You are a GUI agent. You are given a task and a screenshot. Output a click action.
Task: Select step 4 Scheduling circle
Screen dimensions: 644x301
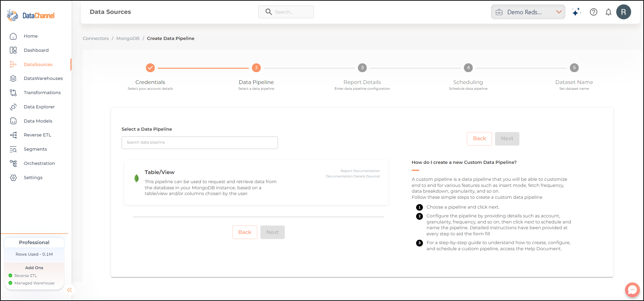(468, 68)
